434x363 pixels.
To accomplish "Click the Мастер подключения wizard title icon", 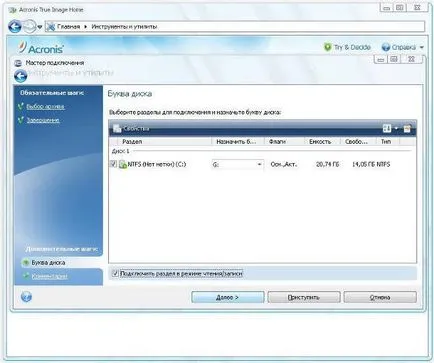I will point(18,63).
